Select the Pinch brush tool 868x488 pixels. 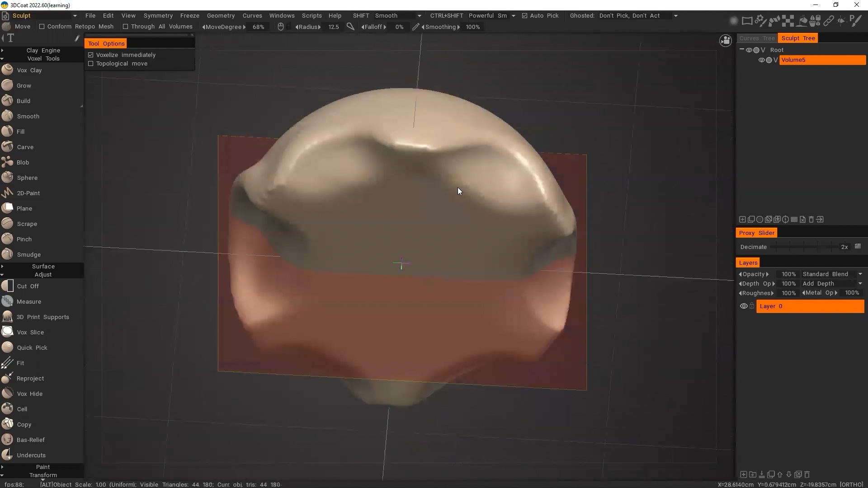tap(24, 239)
